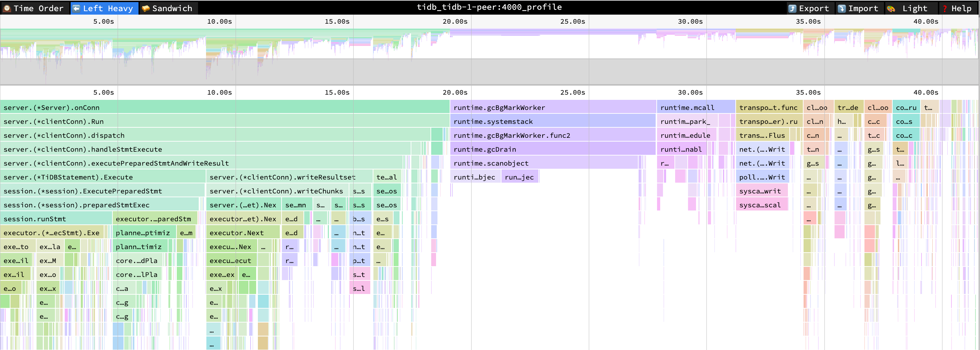
Task: Click the theme icon beside Light
Action: pos(891,8)
